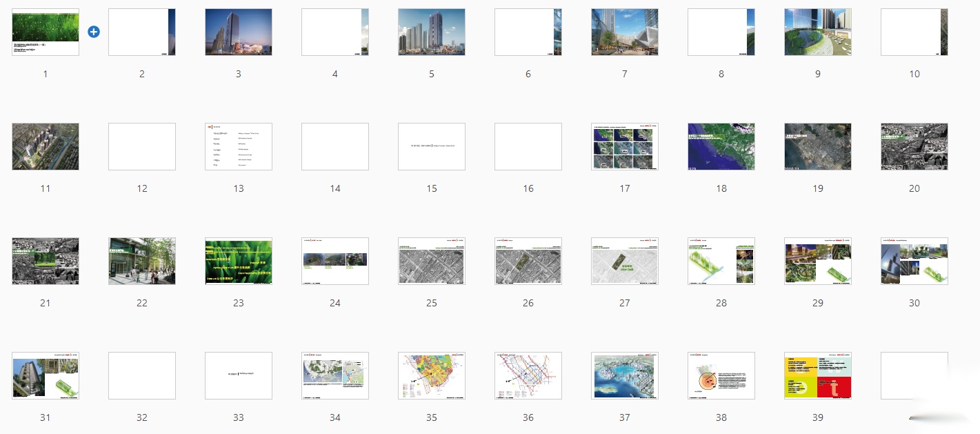Select blank slide 12

pyautogui.click(x=142, y=146)
